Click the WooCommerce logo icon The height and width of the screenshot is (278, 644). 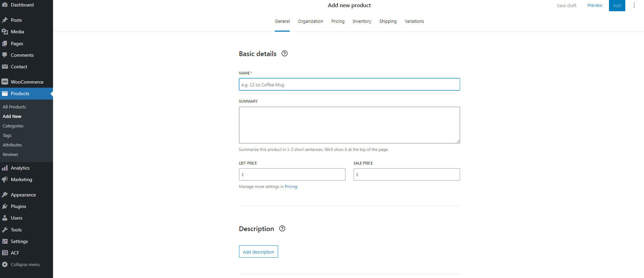point(5,82)
